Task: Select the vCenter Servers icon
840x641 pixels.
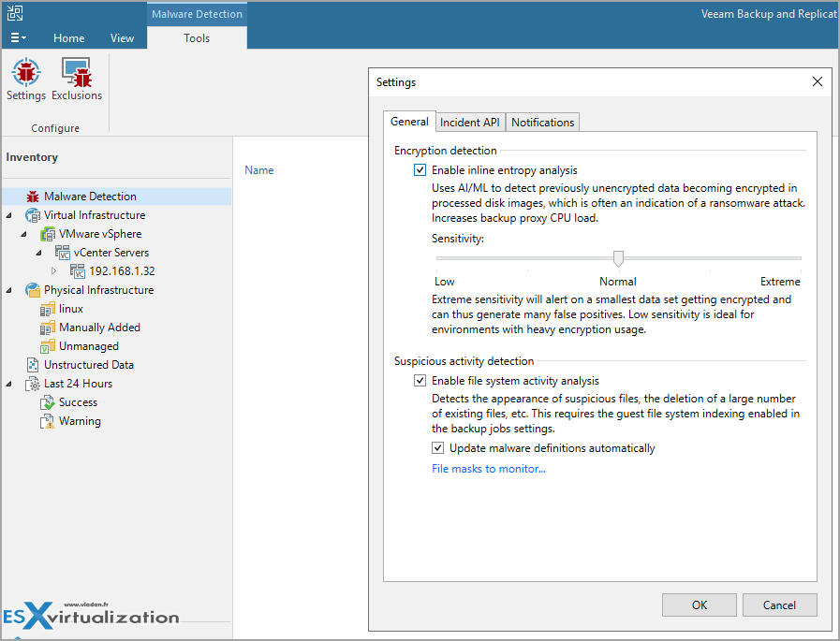Action: [x=63, y=253]
